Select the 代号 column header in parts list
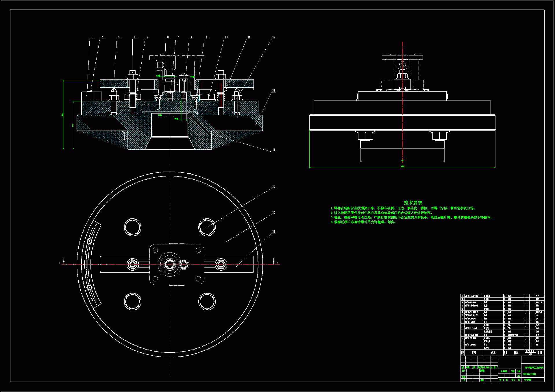This screenshot has width=555, height=392. click(x=474, y=353)
